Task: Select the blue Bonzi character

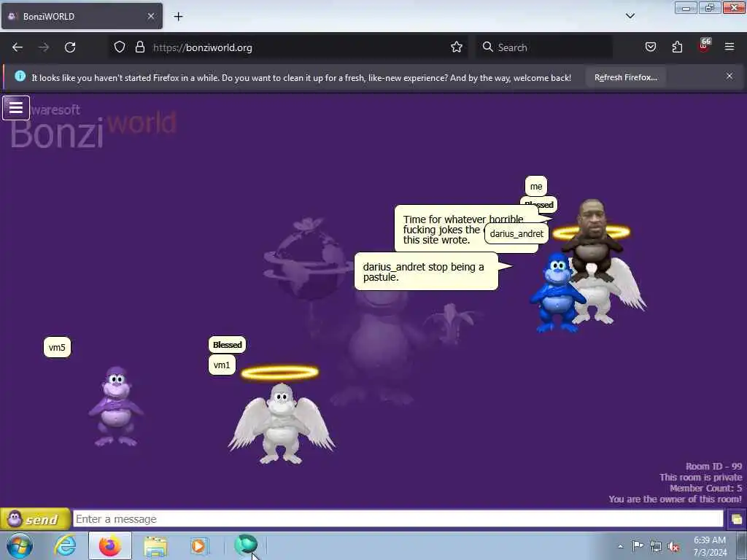Action: point(557,293)
